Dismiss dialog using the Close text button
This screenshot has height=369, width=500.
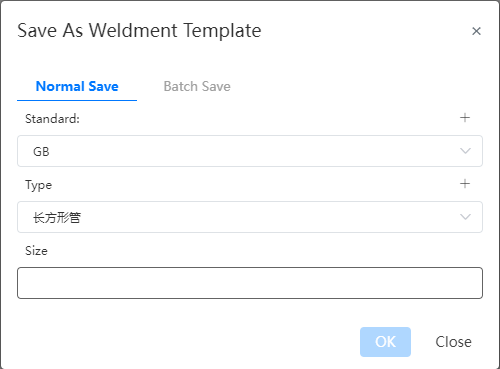pyautogui.click(x=453, y=342)
